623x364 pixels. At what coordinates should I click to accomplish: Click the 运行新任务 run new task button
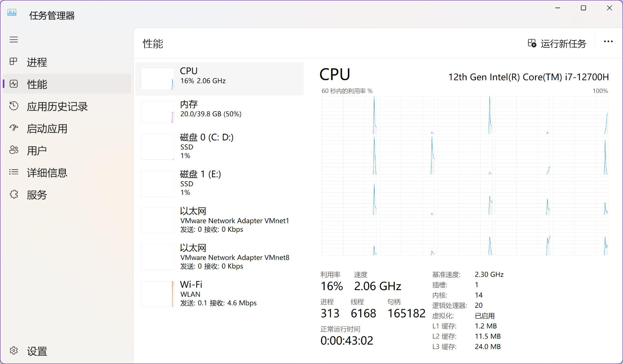point(557,44)
